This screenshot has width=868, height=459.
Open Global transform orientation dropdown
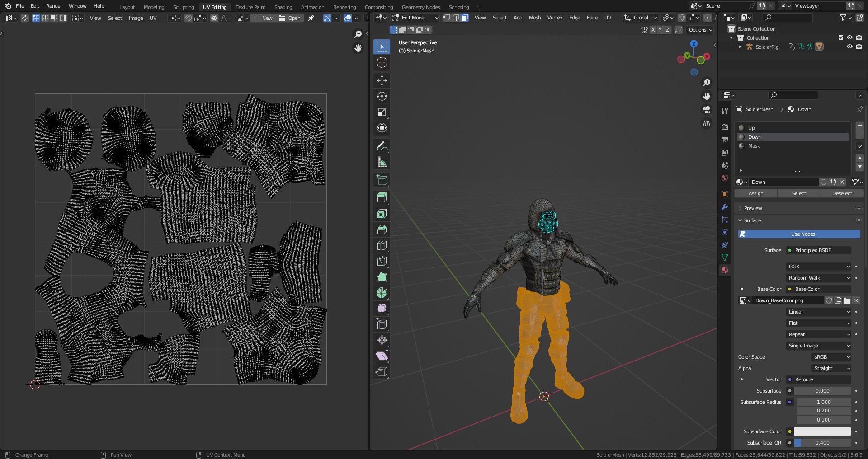640,18
